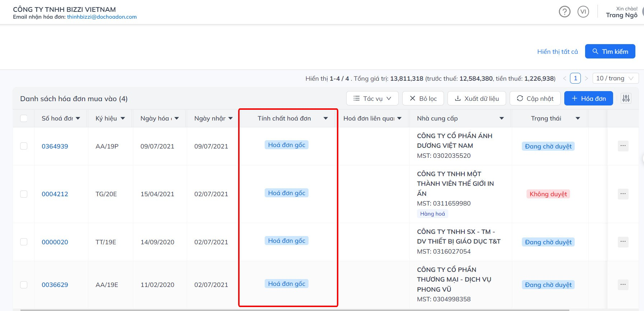644x311 pixels.
Task: Open the help question mark icon
Action: coord(564,12)
